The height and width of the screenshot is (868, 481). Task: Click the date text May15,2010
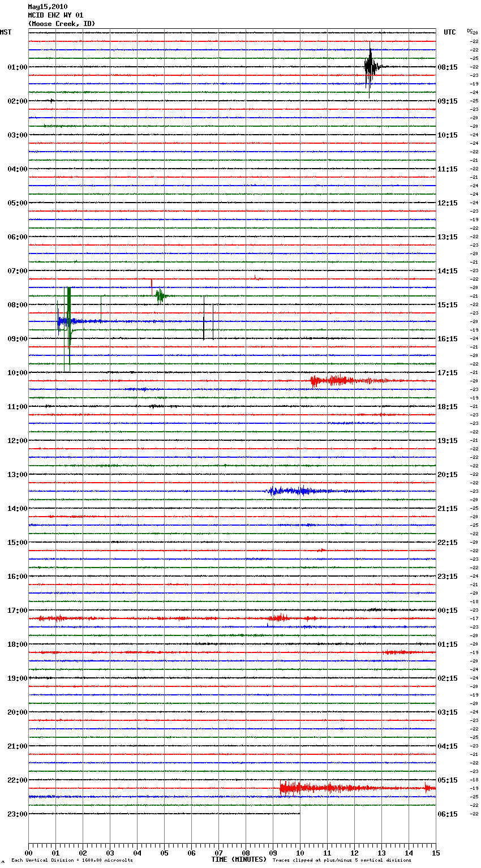[x=48, y=7]
